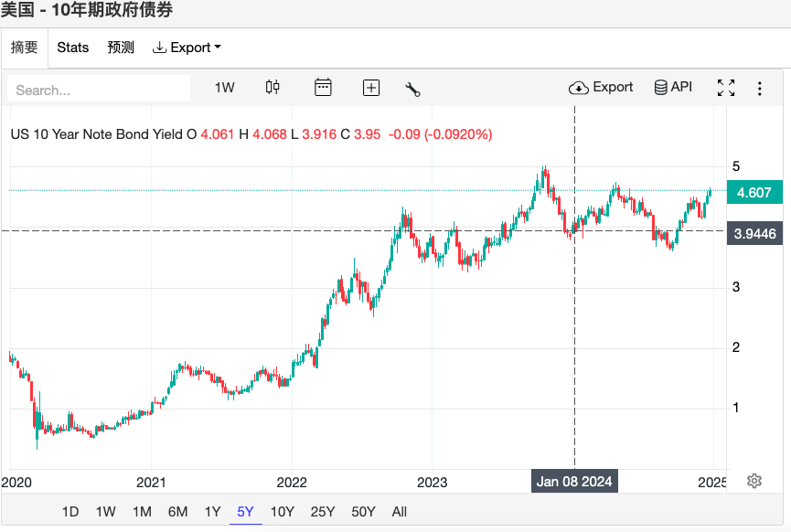Click the chart Search input field
Image resolution: width=791 pixels, height=532 pixels.
click(99, 90)
